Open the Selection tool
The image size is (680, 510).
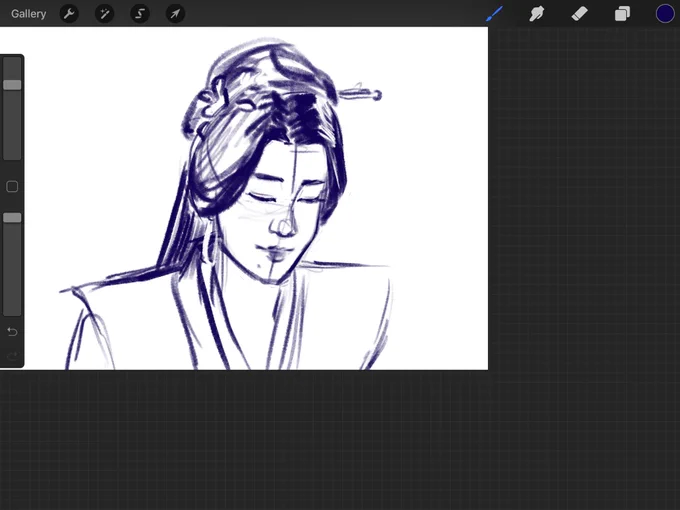pyautogui.click(x=140, y=14)
